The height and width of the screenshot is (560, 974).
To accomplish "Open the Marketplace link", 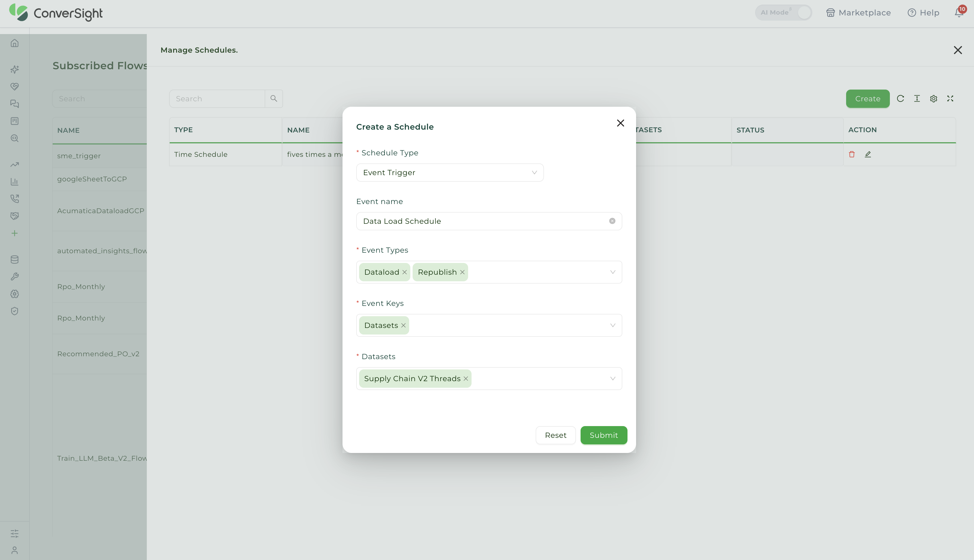I will (858, 13).
